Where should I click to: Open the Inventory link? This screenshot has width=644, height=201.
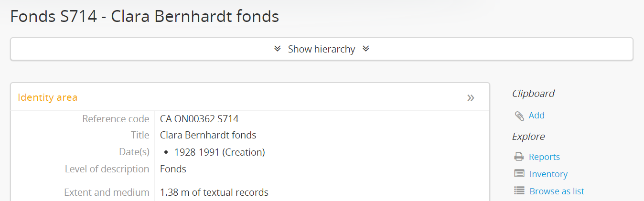548,174
